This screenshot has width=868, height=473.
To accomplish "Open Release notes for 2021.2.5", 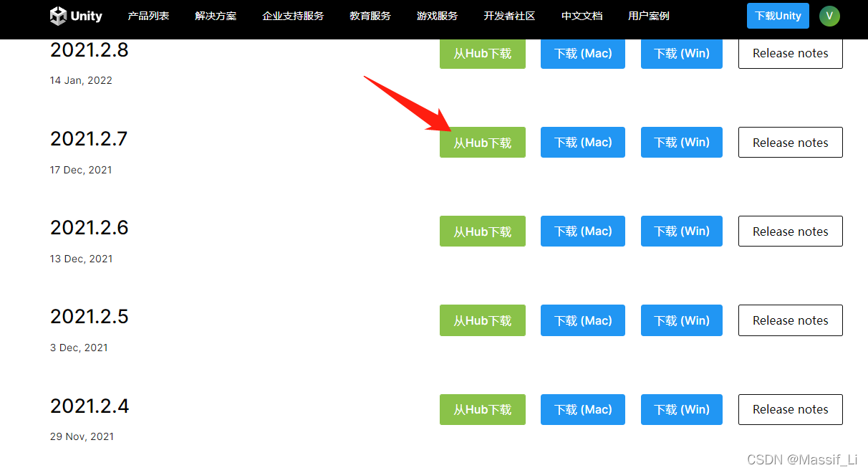I will (x=791, y=320).
